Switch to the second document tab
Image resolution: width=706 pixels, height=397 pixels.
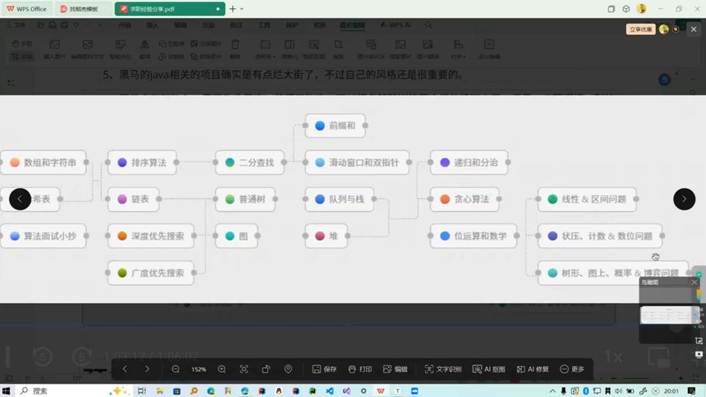(83, 9)
